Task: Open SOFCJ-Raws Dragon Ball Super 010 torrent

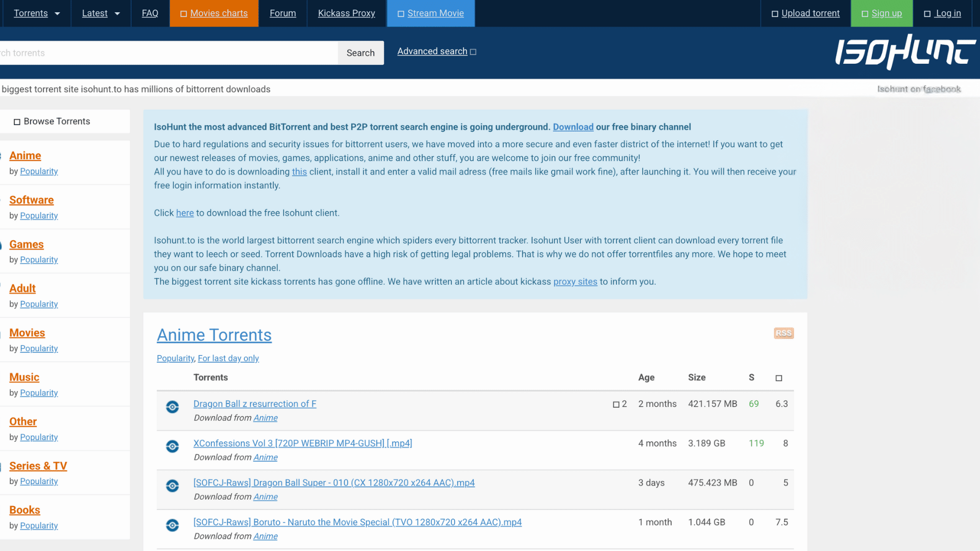Action: click(x=334, y=483)
